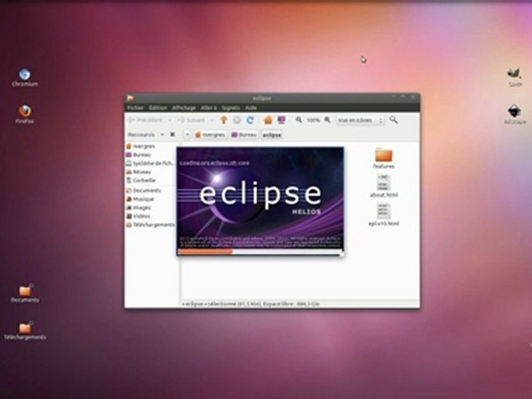532x399 pixels.
Task: Open the Aller à menu
Action: [209, 108]
